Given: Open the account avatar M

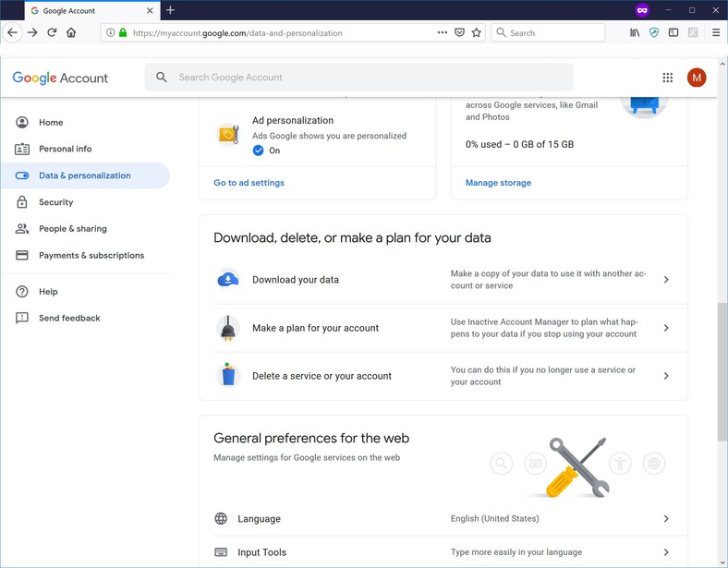Looking at the screenshot, I should tap(697, 78).
